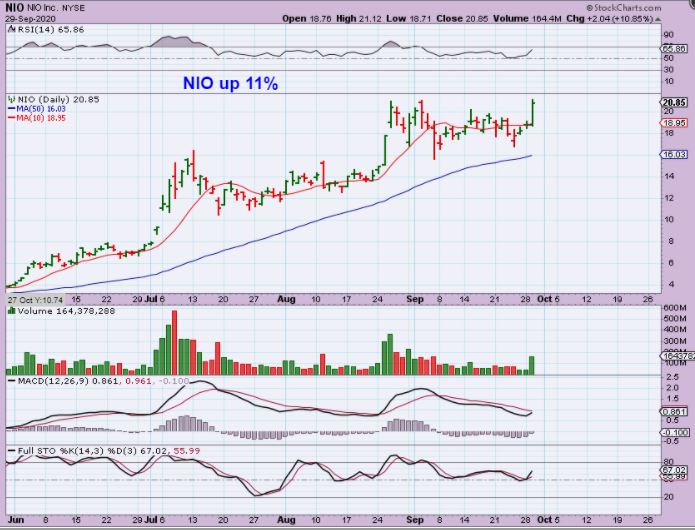The image size is (695, 530).
Task: Click the blue MA(50) legend line swatch
Action: [x=12, y=109]
